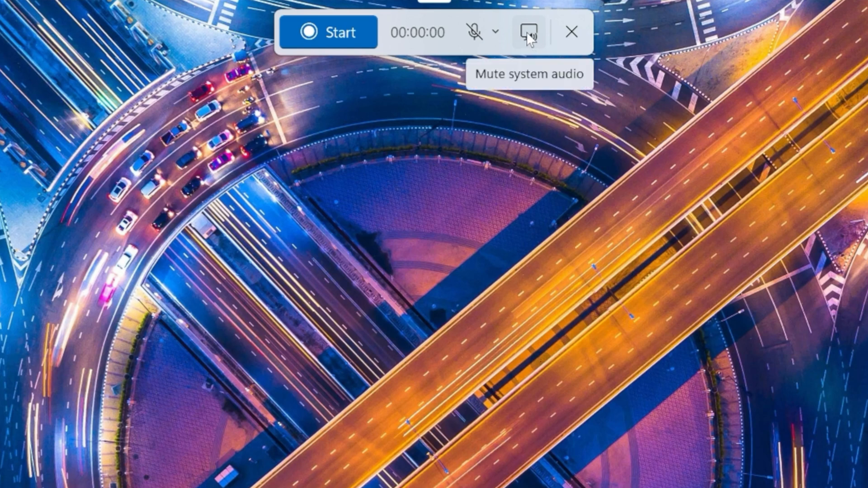Click the blue Start button

pos(328,32)
